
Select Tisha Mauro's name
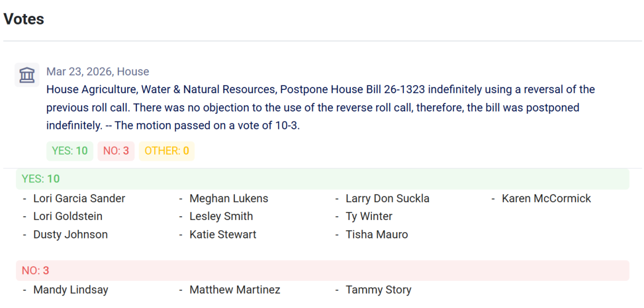pyautogui.click(x=377, y=235)
